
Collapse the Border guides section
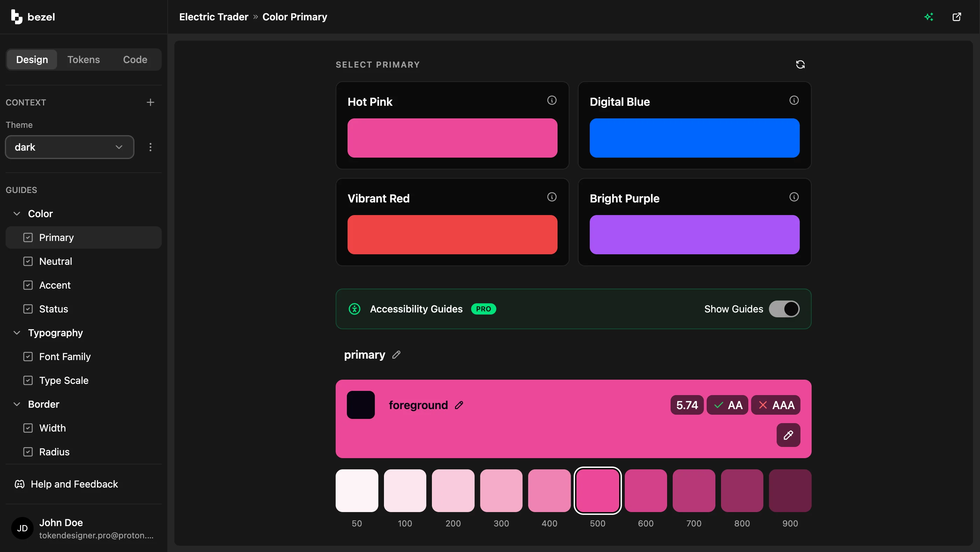[x=17, y=404]
